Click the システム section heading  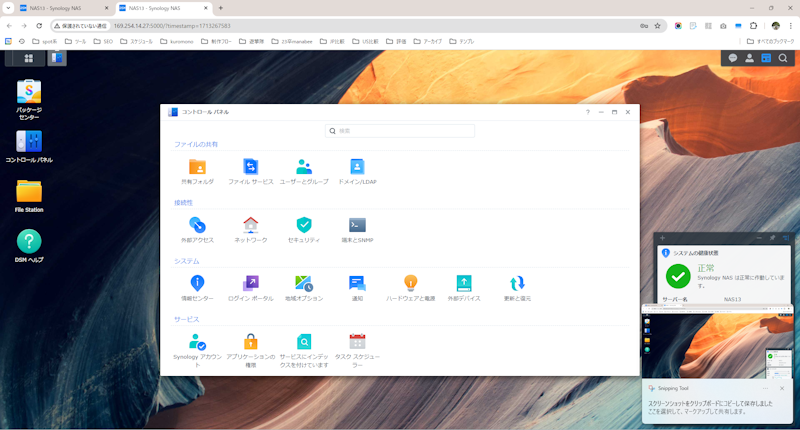[x=187, y=261]
